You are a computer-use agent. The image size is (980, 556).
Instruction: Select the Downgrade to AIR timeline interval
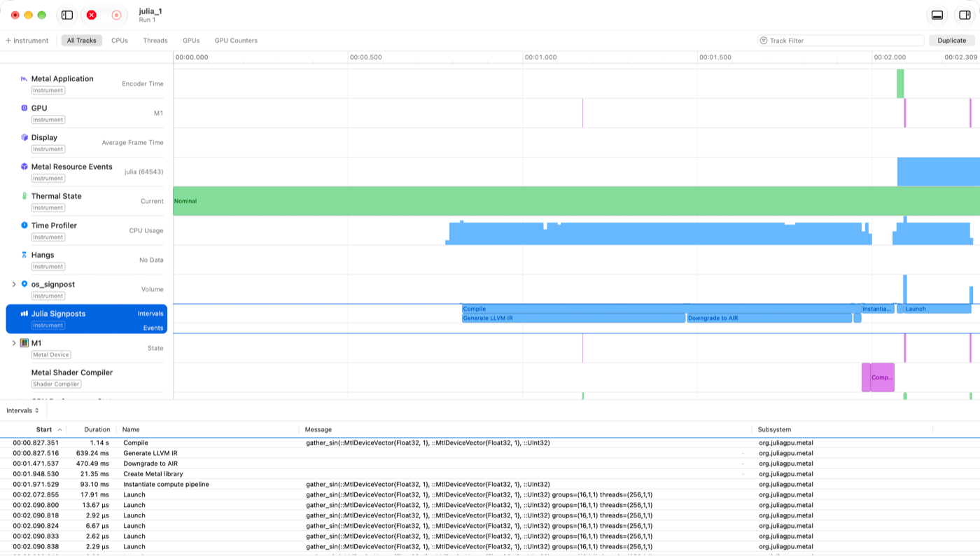coord(769,318)
